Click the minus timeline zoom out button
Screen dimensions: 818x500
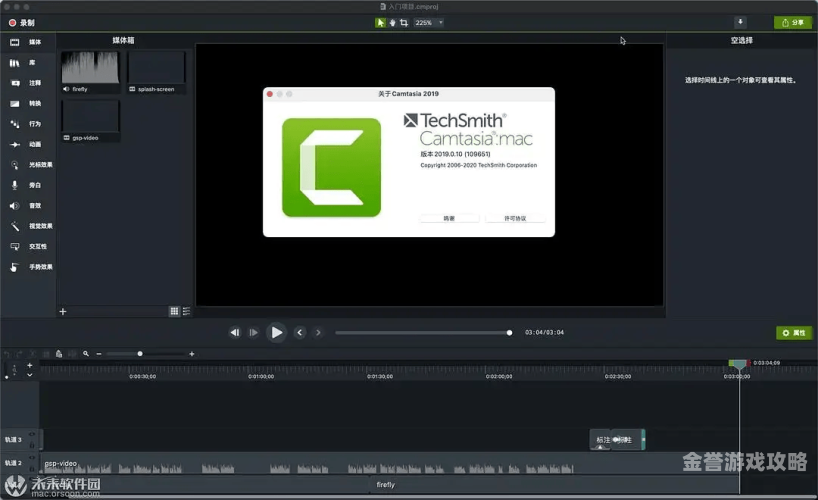[99, 354]
